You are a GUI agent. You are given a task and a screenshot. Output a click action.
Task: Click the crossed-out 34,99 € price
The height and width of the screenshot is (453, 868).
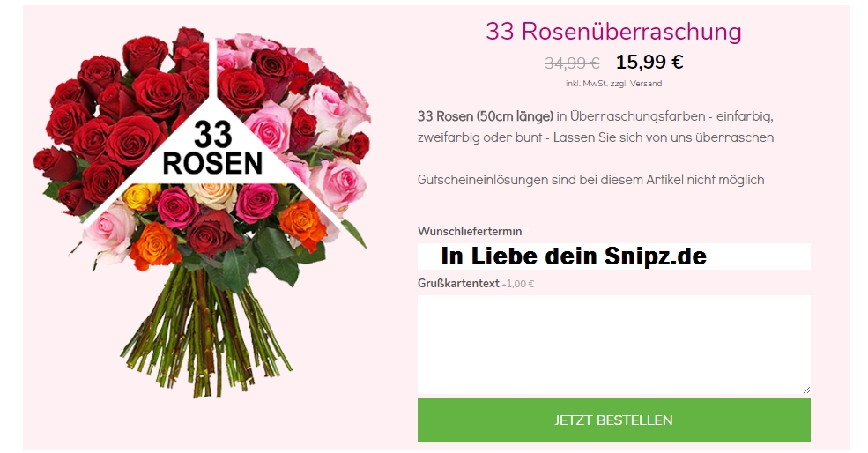tap(572, 63)
